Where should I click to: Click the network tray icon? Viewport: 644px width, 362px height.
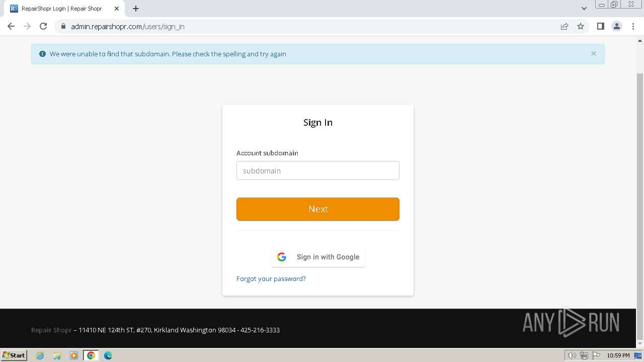tap(584, 355)
